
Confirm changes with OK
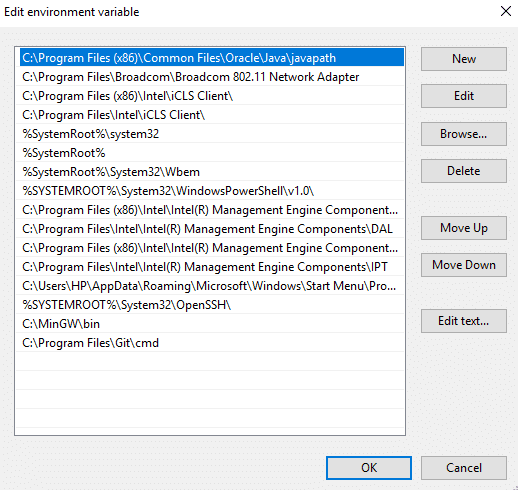pos(369,468)
